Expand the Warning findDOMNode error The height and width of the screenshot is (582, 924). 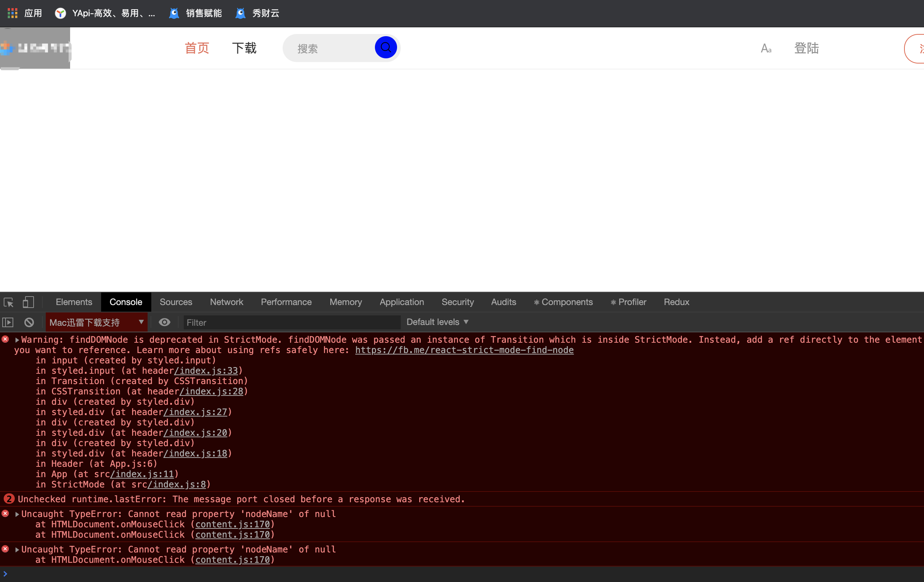(x=15, y=339)
